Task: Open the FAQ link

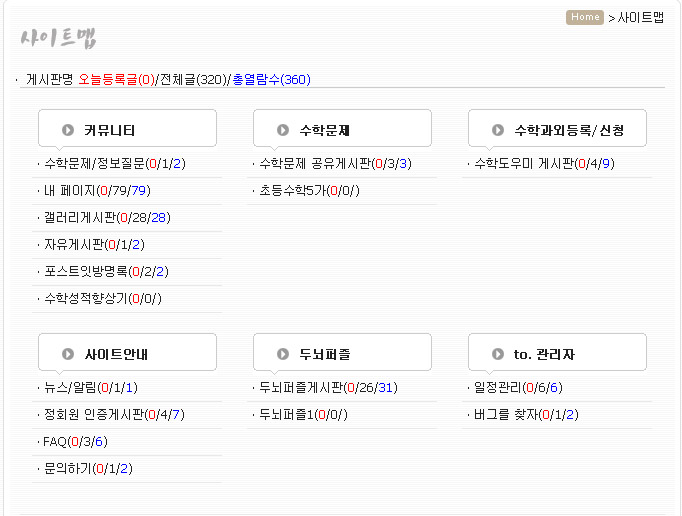Action: 55,441
